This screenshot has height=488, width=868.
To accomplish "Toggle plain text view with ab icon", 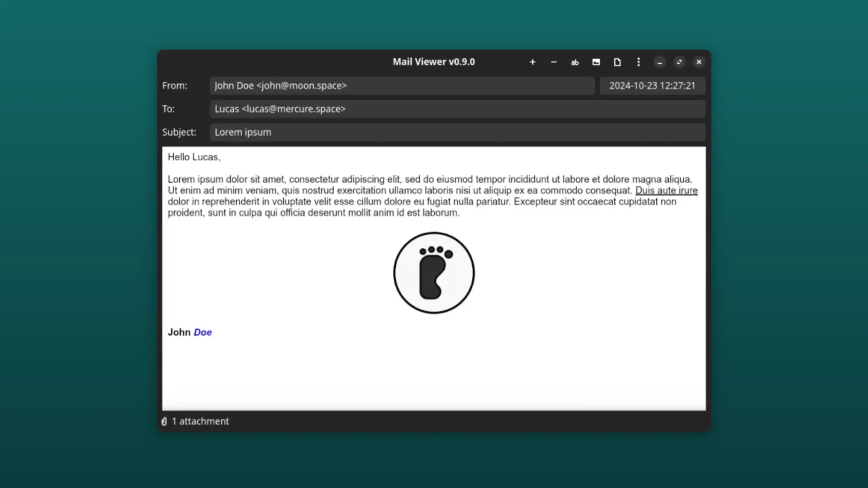I will (575, 62).
